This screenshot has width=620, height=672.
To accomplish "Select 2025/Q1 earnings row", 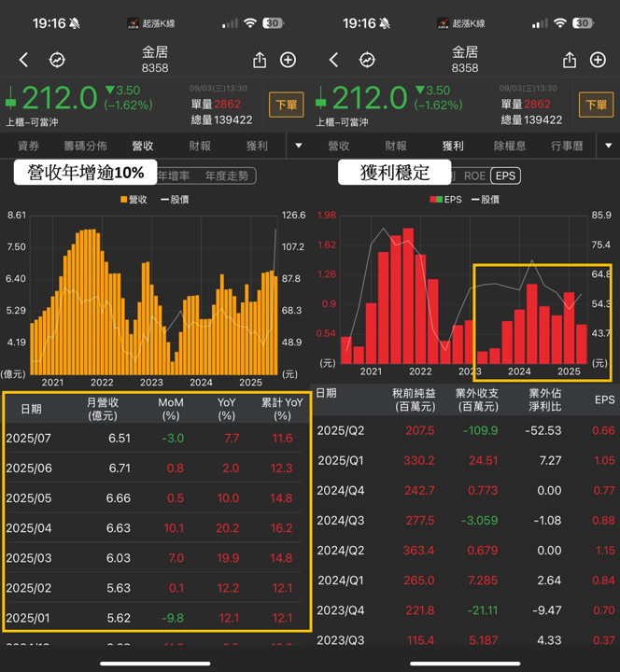I will 466,460.
